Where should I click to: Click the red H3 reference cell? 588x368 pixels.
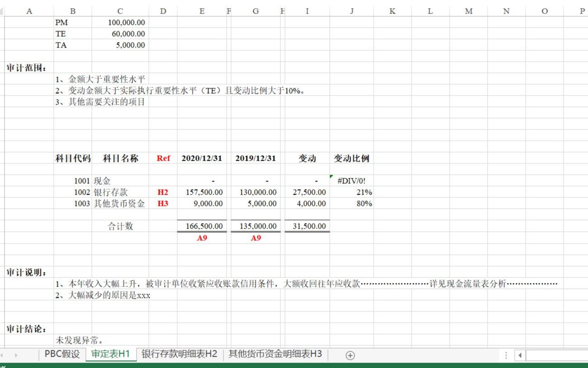click(163, 203)
